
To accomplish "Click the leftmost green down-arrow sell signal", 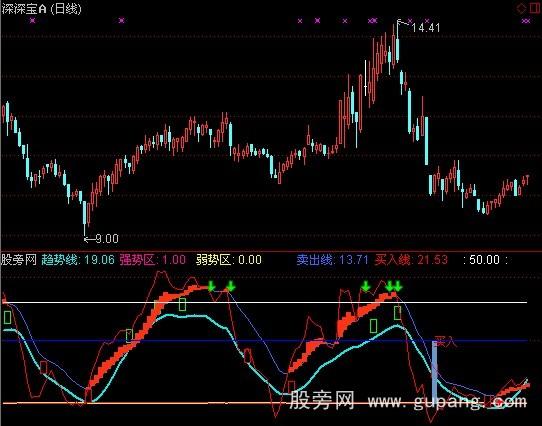I will coord(212,286).
